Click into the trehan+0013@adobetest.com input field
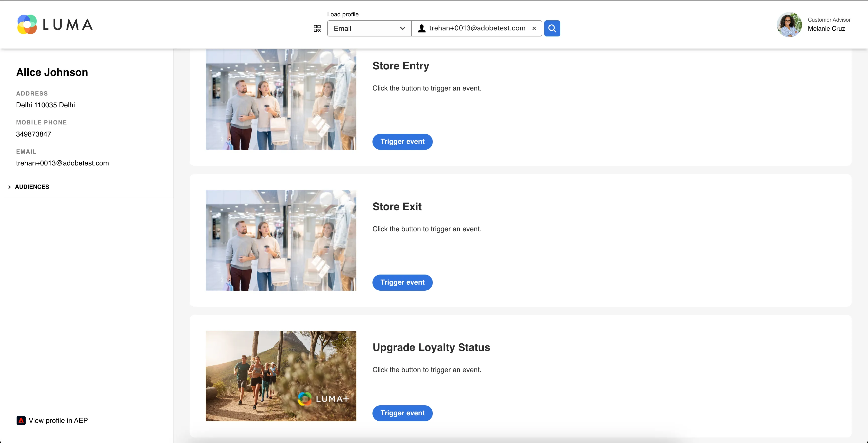The height and width of the screenshot is (443, 868). 477,28
